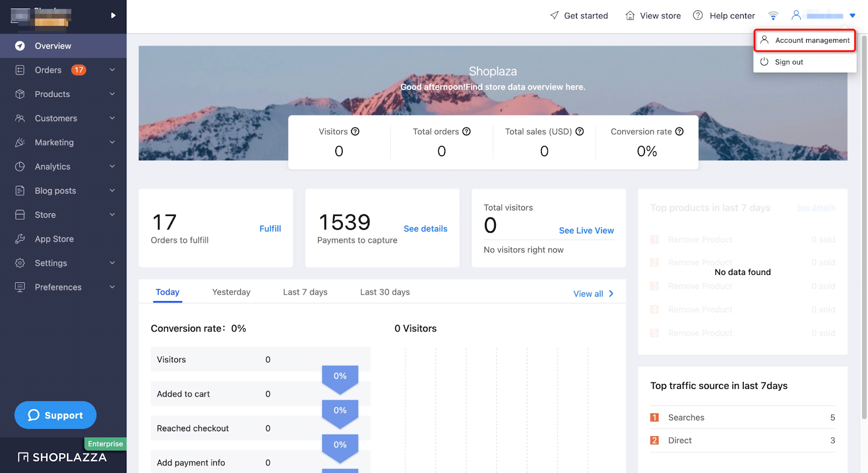Click the Conversion rate help icon
Screen dimensions: 868x473
click(679, 131)
